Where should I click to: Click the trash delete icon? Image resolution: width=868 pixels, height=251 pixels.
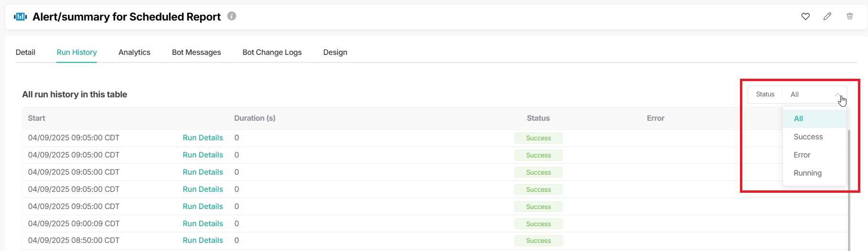click(x=850, y=17)
